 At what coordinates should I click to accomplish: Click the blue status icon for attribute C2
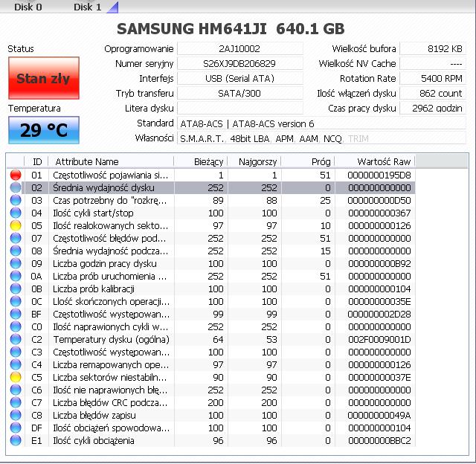point(16,339)
